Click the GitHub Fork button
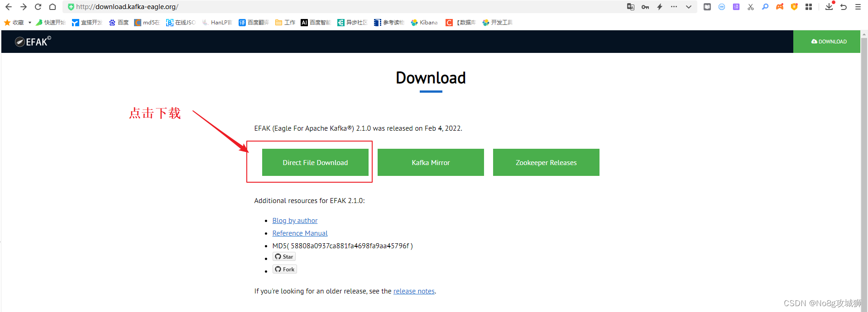The width and height of the screenshot is (868, 312). pos(284,269)
